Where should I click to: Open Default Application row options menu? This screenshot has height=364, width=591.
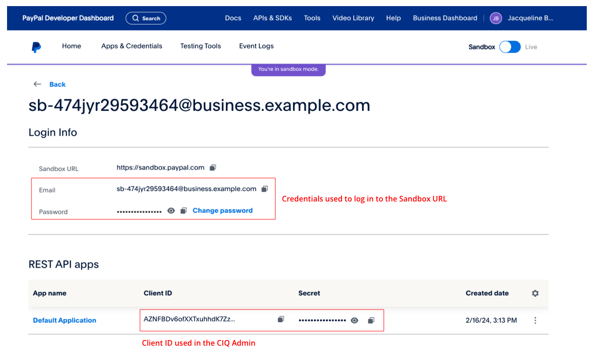coord(535,320)
